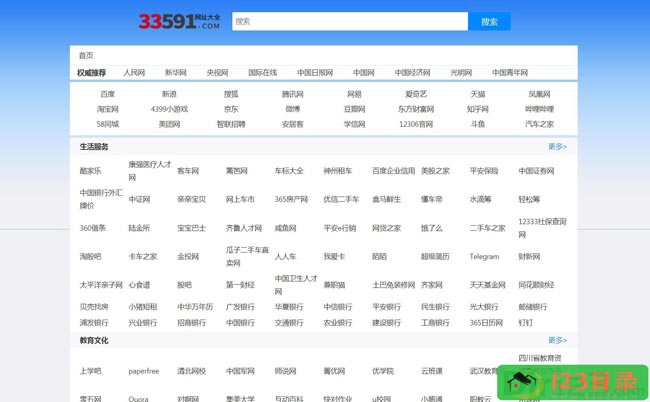Image resolution: width=650 pixels, height=402 pixels.
Task: Open 中国经济网 in the 权威推荐 row
Action: tap(412, 73)
